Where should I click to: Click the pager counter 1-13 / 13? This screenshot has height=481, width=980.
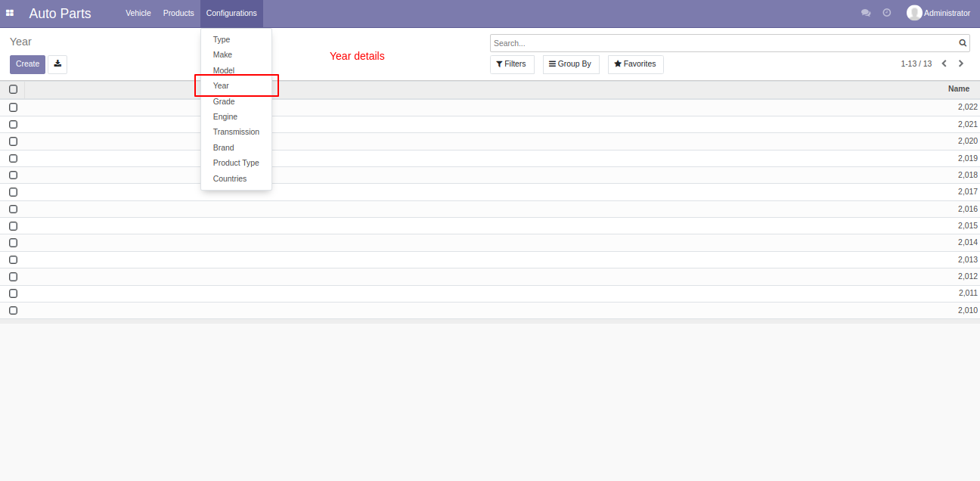click(916, 64)
